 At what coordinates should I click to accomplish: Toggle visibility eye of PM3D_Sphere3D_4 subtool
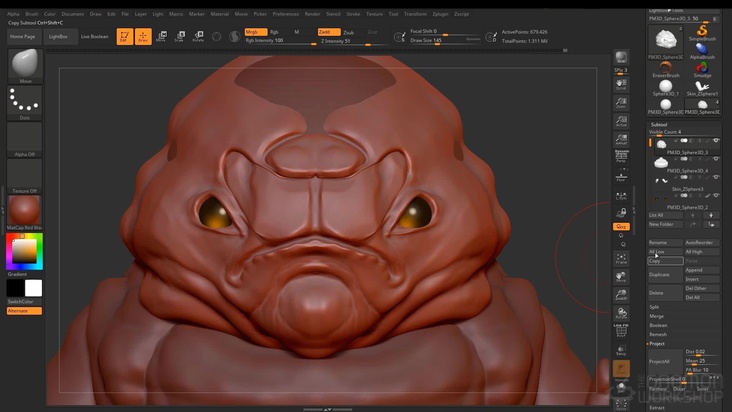[716, 159]
